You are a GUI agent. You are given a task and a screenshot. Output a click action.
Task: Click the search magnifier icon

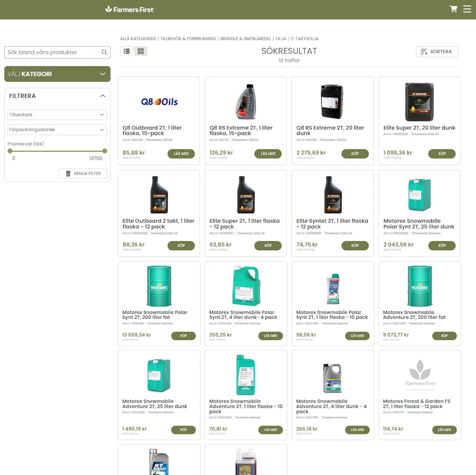coord(105,52)
